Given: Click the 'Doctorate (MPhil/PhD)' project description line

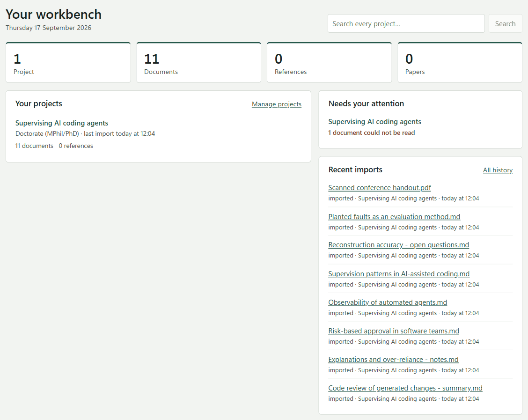Looking at the screenshot, I should (x=85, y=134).
